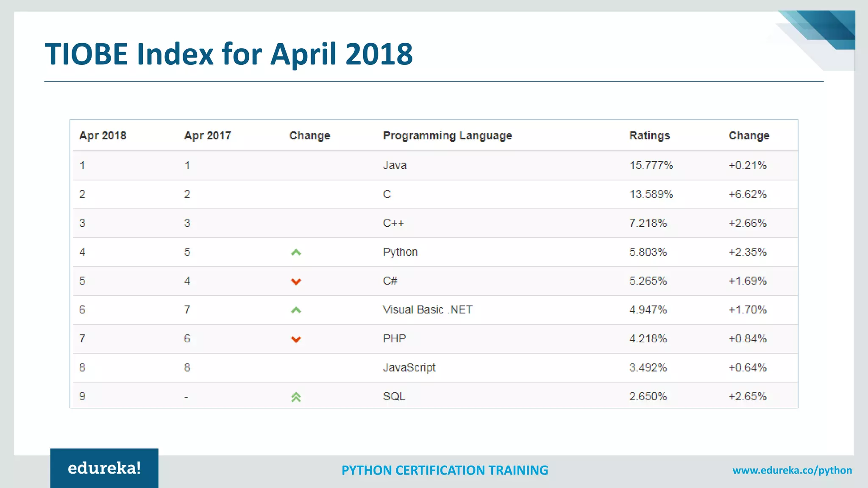
Task: Click the +2.65% change value
Action: [x=748, y=396]
